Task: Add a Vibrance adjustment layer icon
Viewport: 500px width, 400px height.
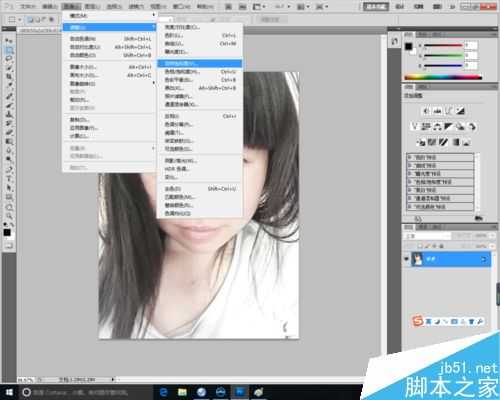Action: 415,126
